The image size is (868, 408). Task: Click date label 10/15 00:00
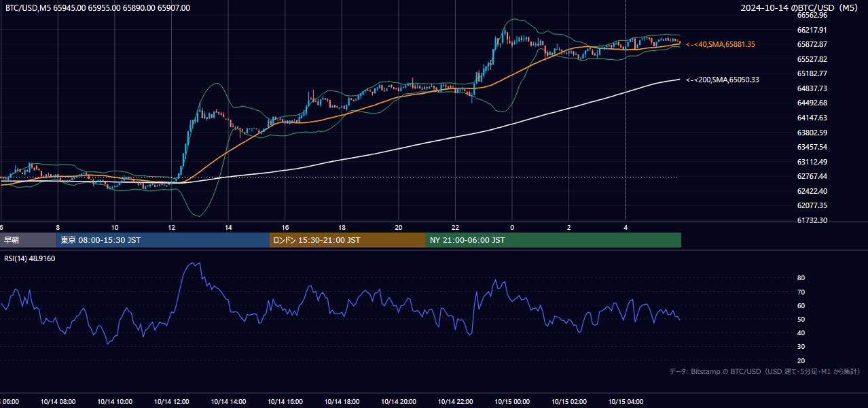tap(512, 402)
